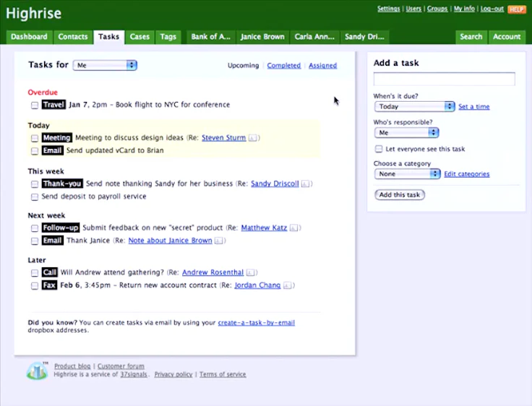Click card icon next to Matthew Katz

294,228
